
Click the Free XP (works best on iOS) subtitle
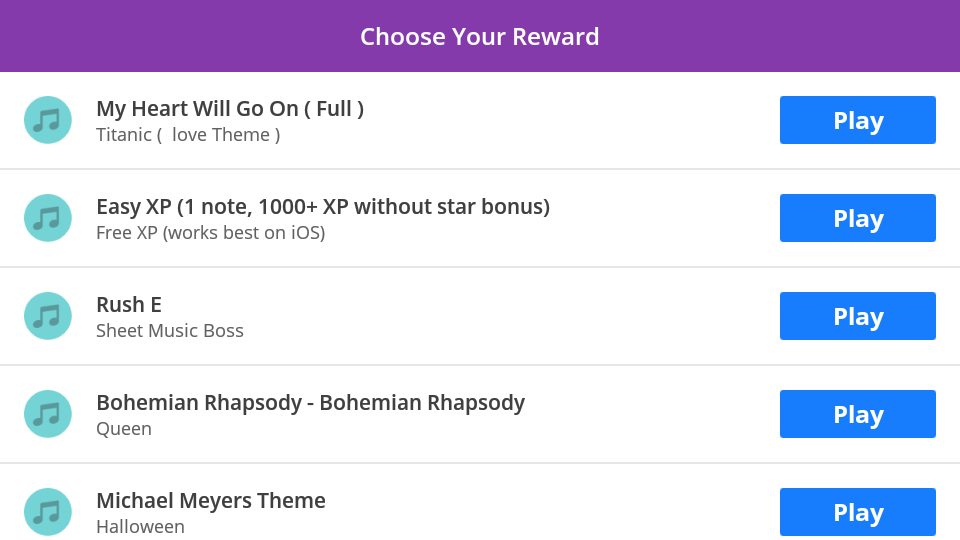click(x=211, y=233)
